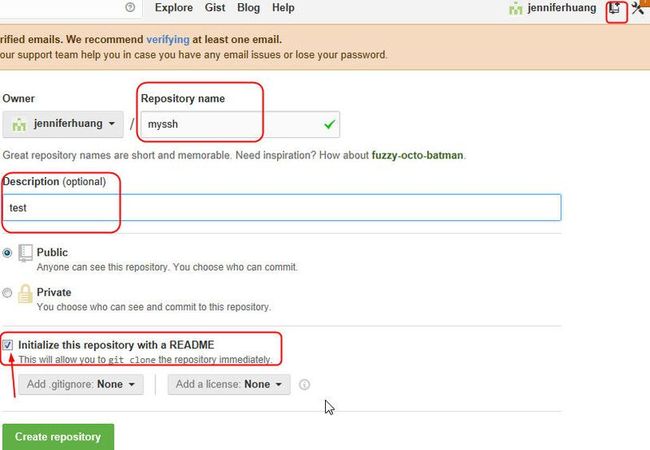Screen dimensions: 650x450
Task: Click the Description input field containing test
Action: point(282,207)
